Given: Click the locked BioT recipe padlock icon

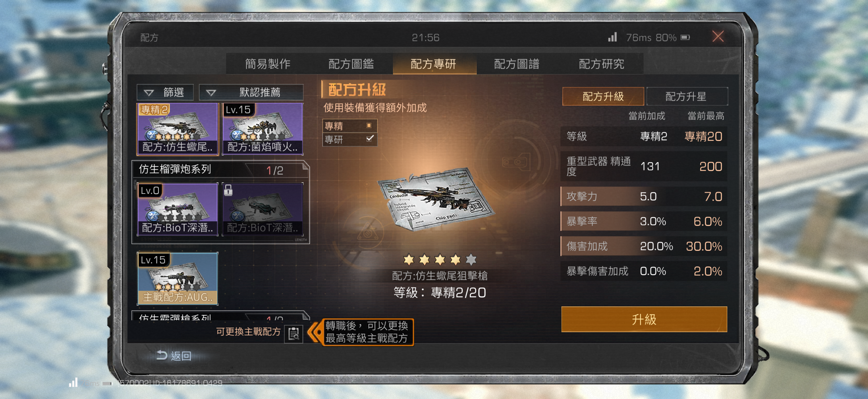Looking at the screenshot, I should [228, 190].
